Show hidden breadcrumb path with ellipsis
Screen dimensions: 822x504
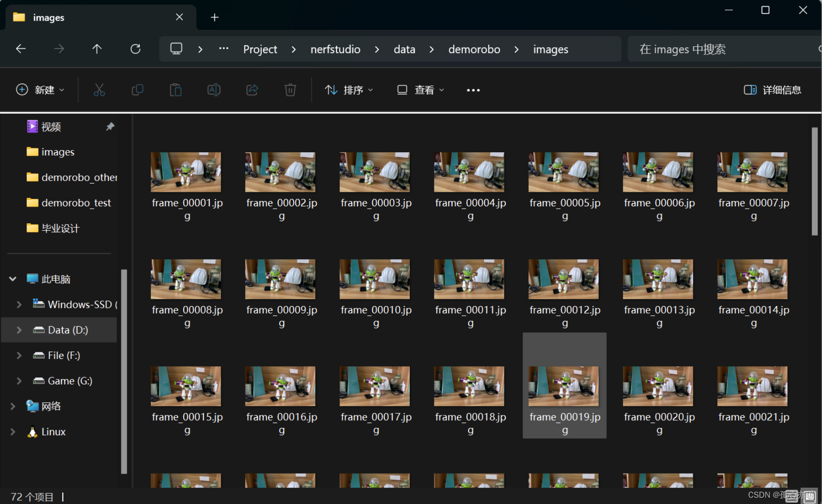(x=224, y=49)
